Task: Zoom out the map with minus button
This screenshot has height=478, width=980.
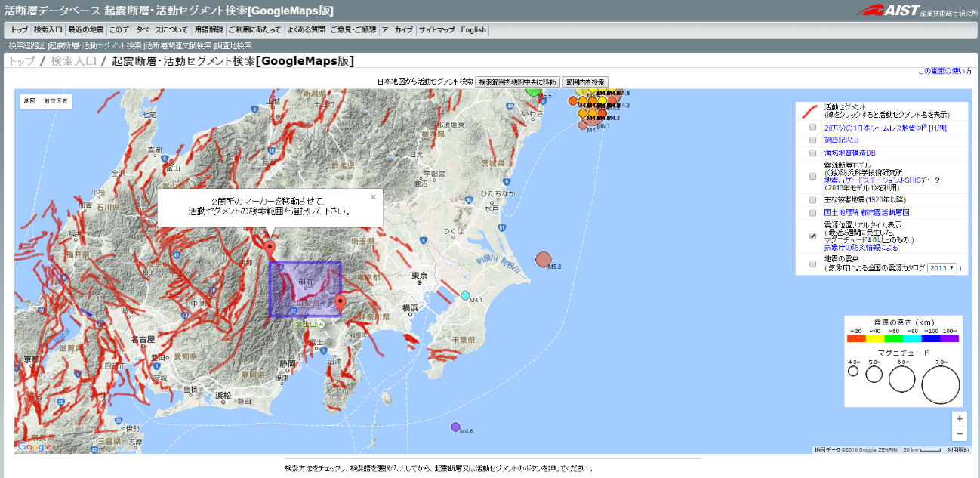Action: [x=960, y=433]
